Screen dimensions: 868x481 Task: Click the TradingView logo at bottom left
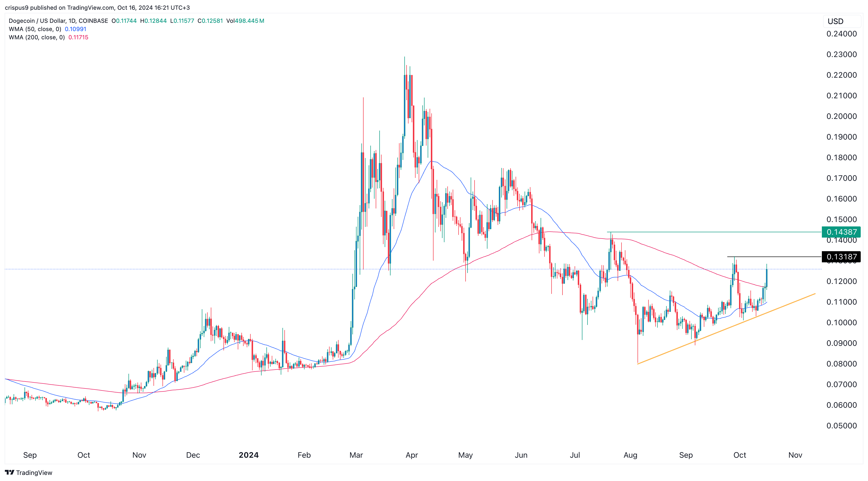tap(29, 473)
